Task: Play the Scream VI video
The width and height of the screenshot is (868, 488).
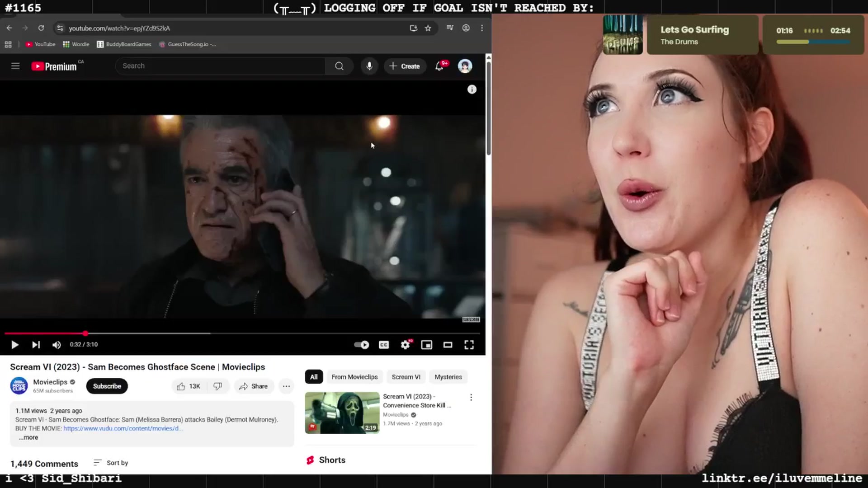Action: (14, 345)
